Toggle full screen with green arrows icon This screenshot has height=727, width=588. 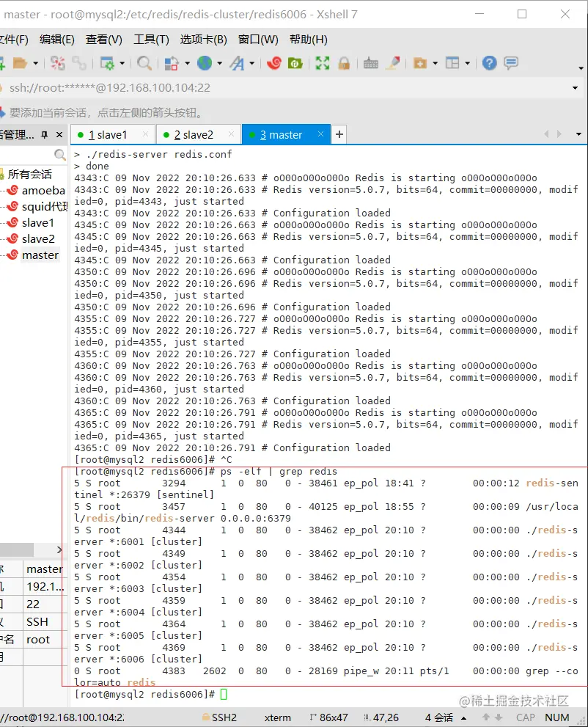323,63
